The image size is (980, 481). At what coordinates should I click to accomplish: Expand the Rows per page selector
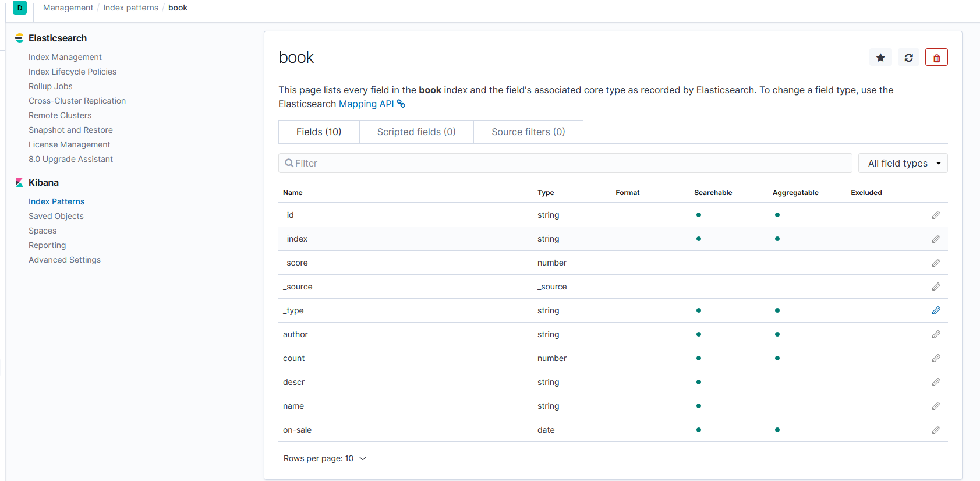[x=325, y=458]
